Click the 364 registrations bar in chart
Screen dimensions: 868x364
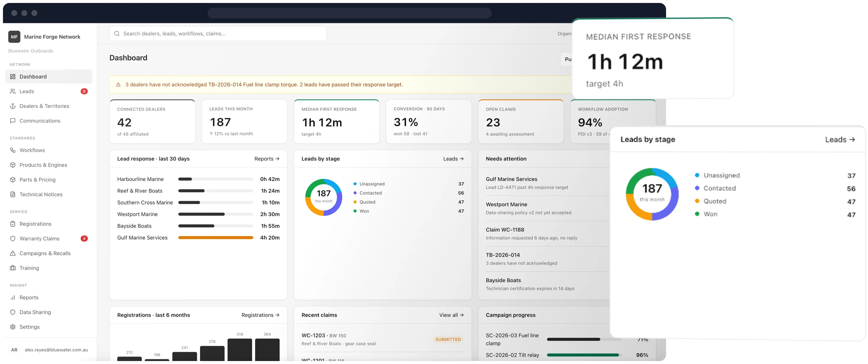click(267, 349)
